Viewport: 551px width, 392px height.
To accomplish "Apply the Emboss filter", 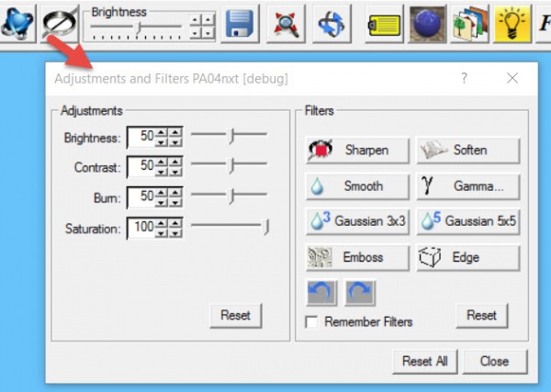I will click(357, 257).
